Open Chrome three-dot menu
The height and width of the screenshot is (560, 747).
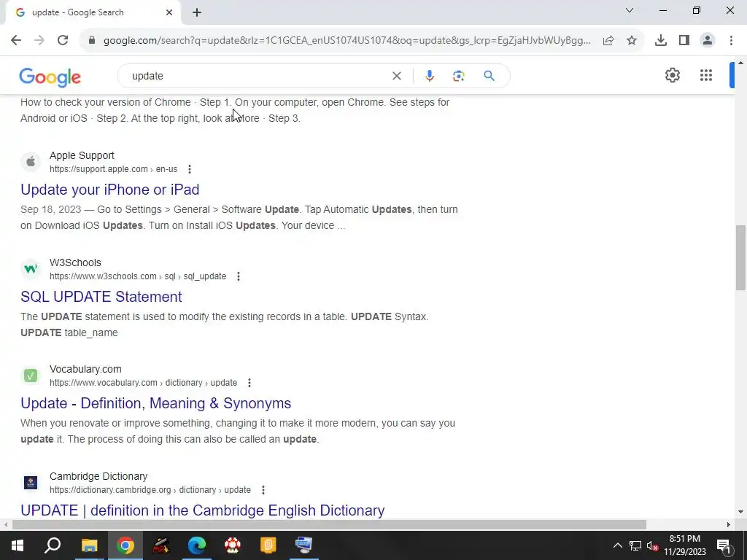point(731,41)
